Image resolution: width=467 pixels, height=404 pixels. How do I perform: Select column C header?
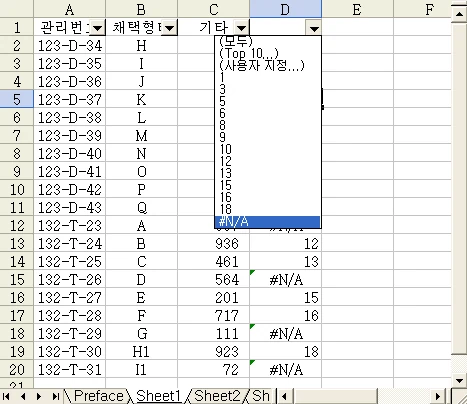click(x=213, y=9)
